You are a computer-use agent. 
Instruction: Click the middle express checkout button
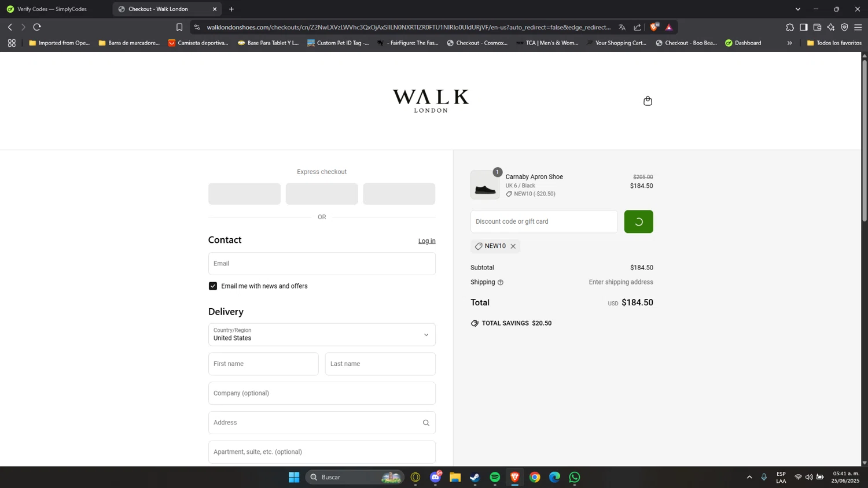[322, 194]
